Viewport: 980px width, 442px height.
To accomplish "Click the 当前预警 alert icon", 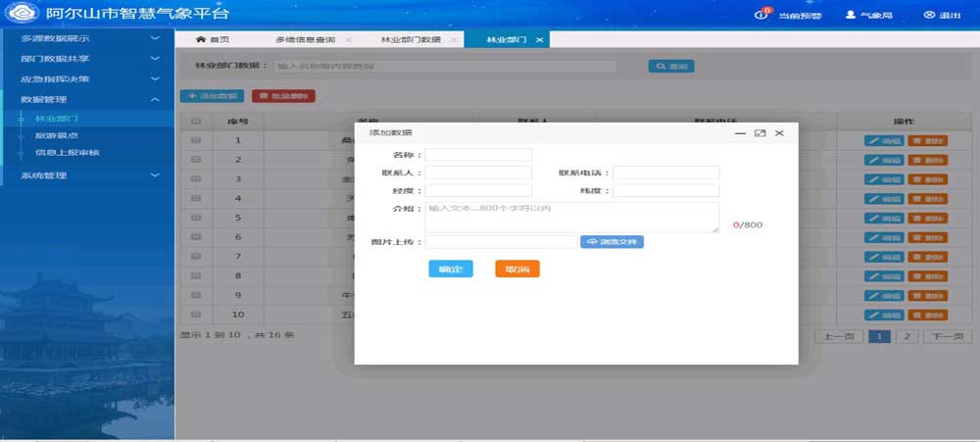I will click(x=762, y=15).
